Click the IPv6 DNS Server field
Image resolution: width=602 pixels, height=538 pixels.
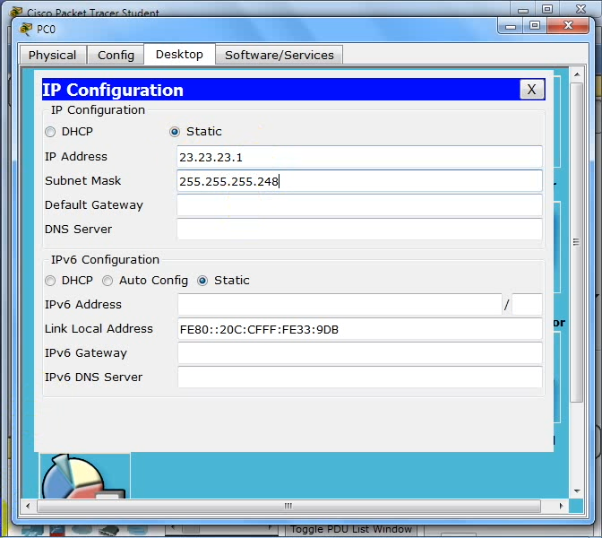360,377
